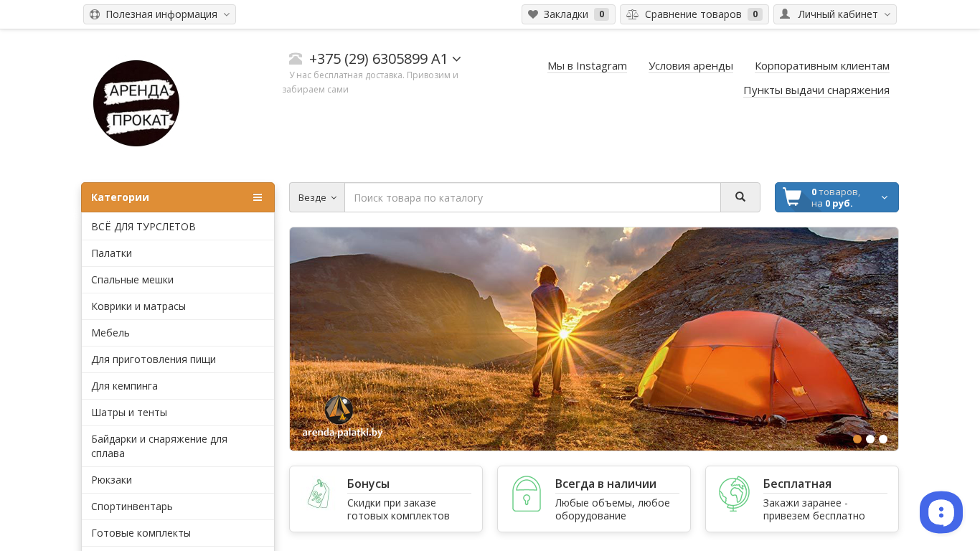This screenshot has height=551, width=980.
Task: Expand the phone number contacts chevron
Action: coord(457,60)
